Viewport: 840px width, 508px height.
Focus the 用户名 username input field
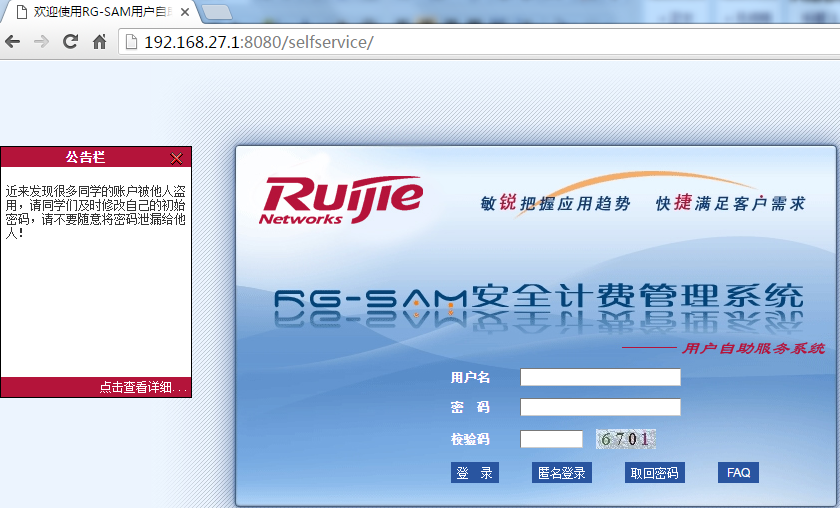tap(600, 377)
